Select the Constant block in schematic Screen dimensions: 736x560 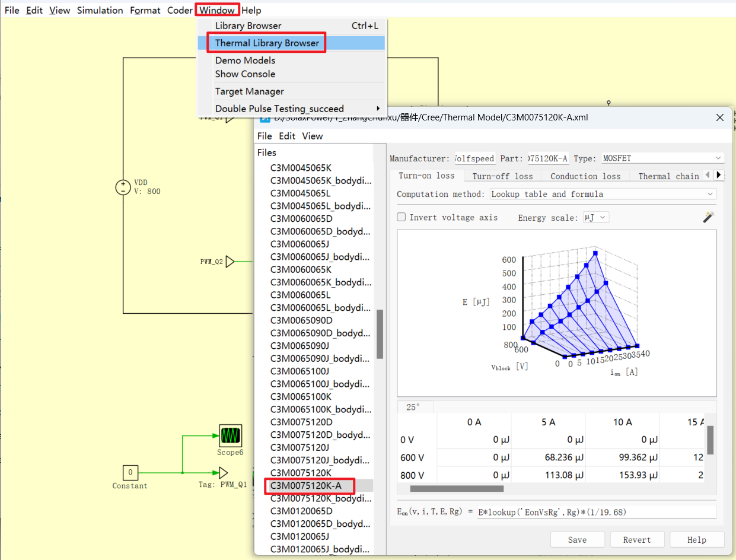click(x=130, y=473)
